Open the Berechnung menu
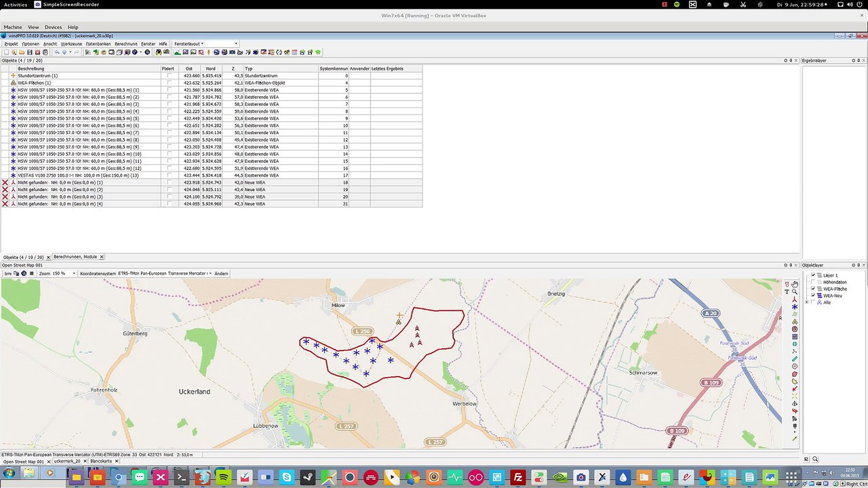Viewport: 868px width, 488px height. pos(125,43)
